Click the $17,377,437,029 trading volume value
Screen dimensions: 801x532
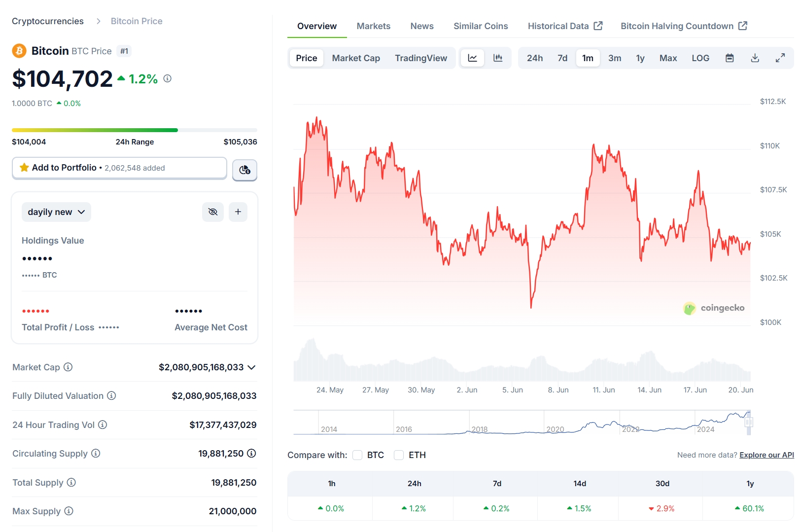point(223,425)
